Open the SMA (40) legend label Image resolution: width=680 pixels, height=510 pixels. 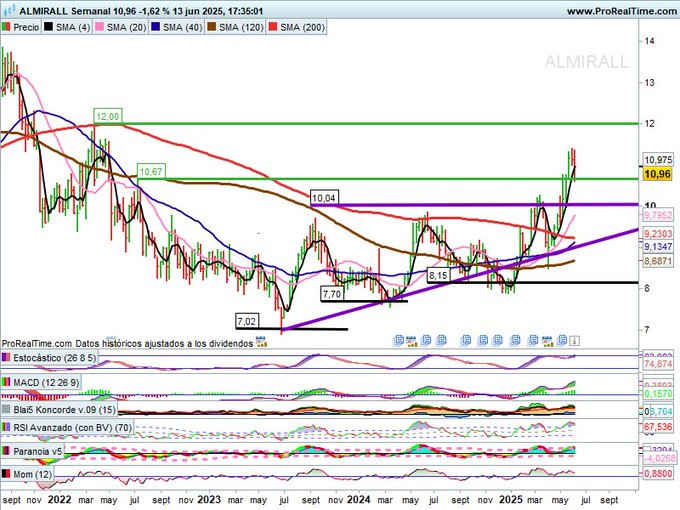[x=183, y=27]
